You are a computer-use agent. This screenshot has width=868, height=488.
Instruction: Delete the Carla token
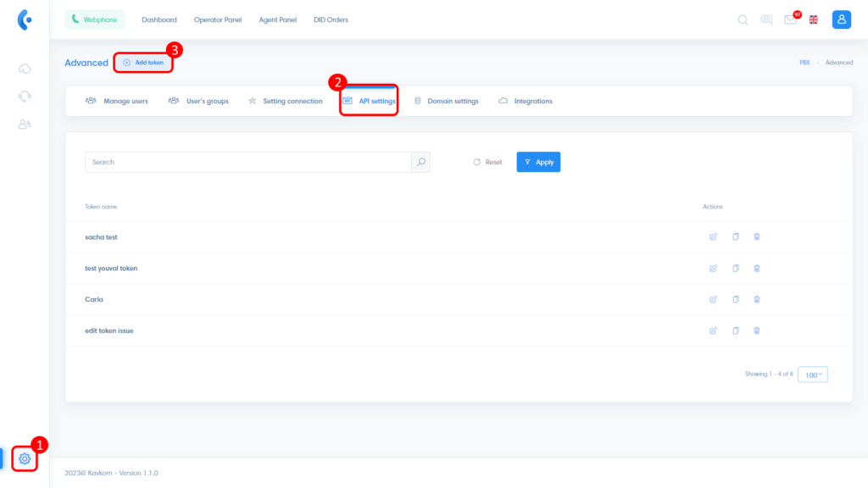tap(757, 299)
